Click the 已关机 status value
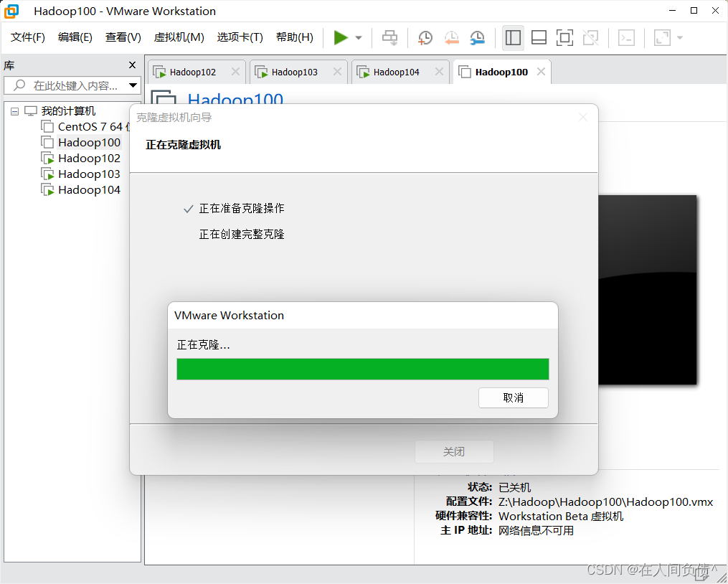This screenshot has width=728, height=584. click(514, 487)
